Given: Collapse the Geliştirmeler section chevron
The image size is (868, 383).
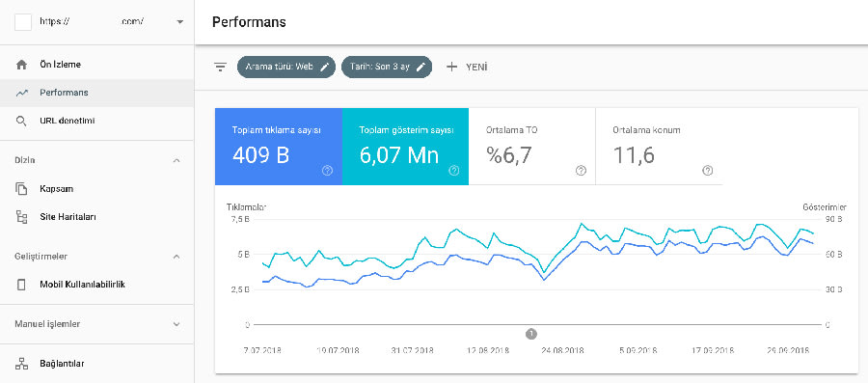Looking at the screenshot, I should [176, 257].
